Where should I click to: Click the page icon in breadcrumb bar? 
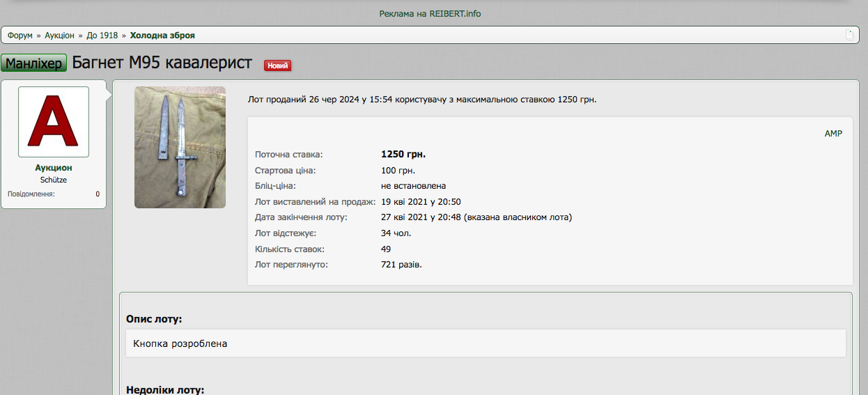point(849,35)
